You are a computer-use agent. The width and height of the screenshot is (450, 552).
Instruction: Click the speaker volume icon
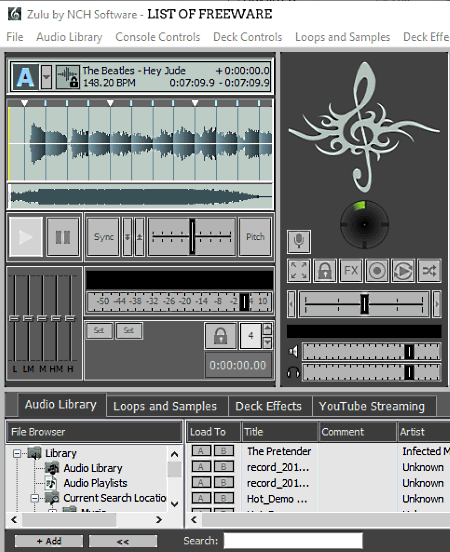293,351
